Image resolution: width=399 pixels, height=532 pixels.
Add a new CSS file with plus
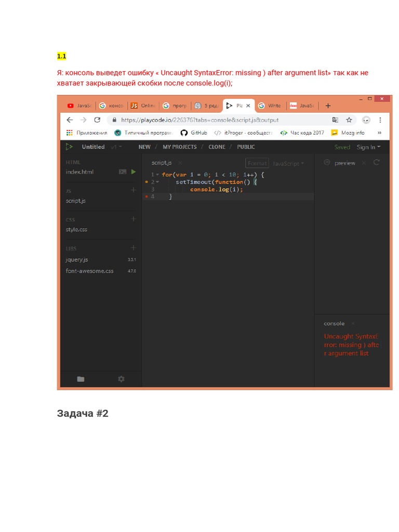coord(134,219)
